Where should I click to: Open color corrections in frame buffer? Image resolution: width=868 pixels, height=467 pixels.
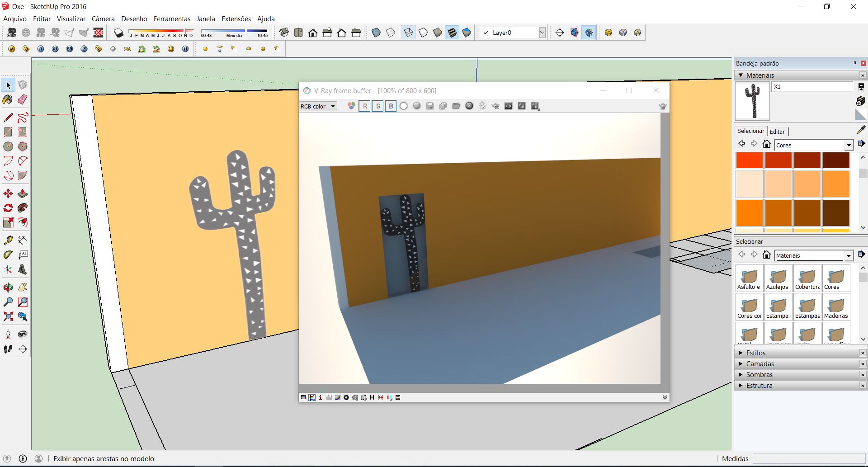click(x=303, y=397)
